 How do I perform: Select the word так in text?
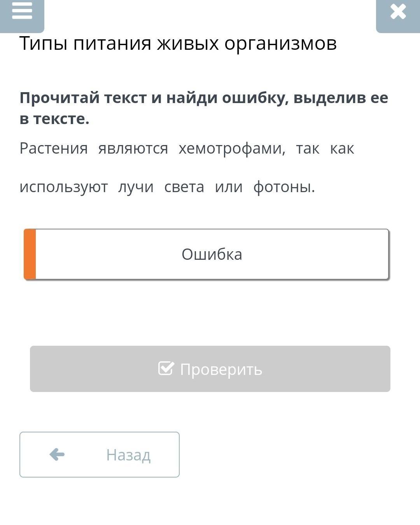[308, 148]
